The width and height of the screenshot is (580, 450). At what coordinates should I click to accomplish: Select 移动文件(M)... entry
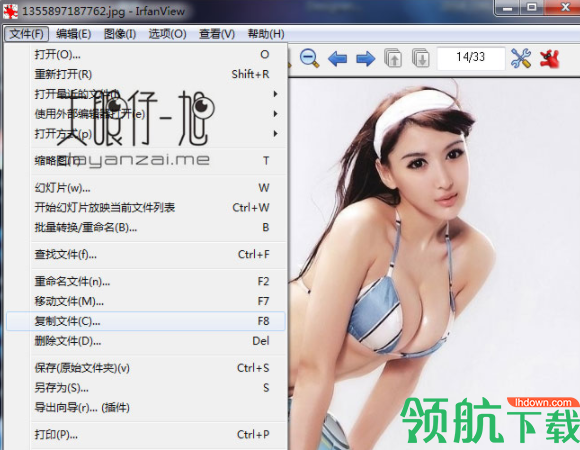[x=146, y=301]
